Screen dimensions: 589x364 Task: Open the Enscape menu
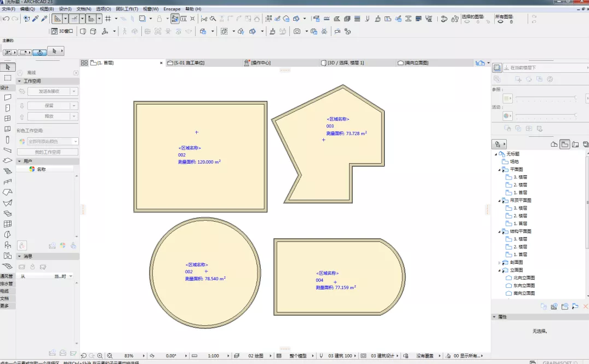[x=171, y=9]
